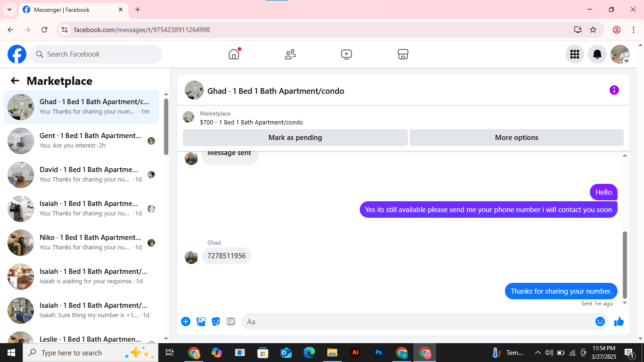Select the Gent conversation
Image resolution: width=644 pixels, height=362 pixels.
tap(81, 141)
